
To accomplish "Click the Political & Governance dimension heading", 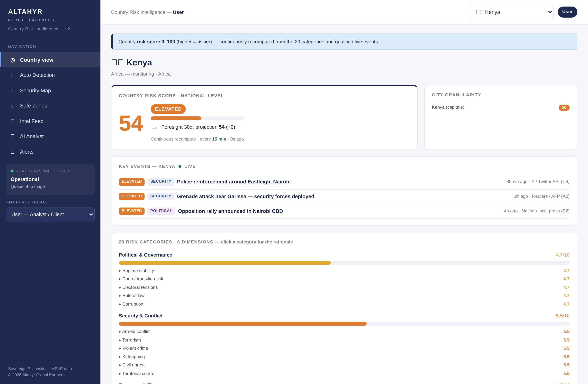I will tap(145, 255).
